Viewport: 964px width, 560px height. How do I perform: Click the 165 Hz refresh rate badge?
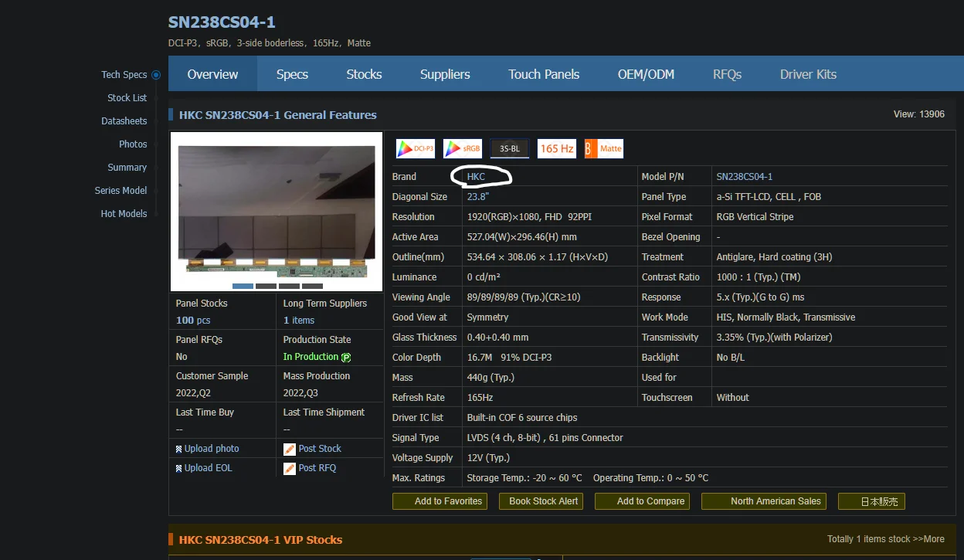pyautogui.click(x=556, y=148)
